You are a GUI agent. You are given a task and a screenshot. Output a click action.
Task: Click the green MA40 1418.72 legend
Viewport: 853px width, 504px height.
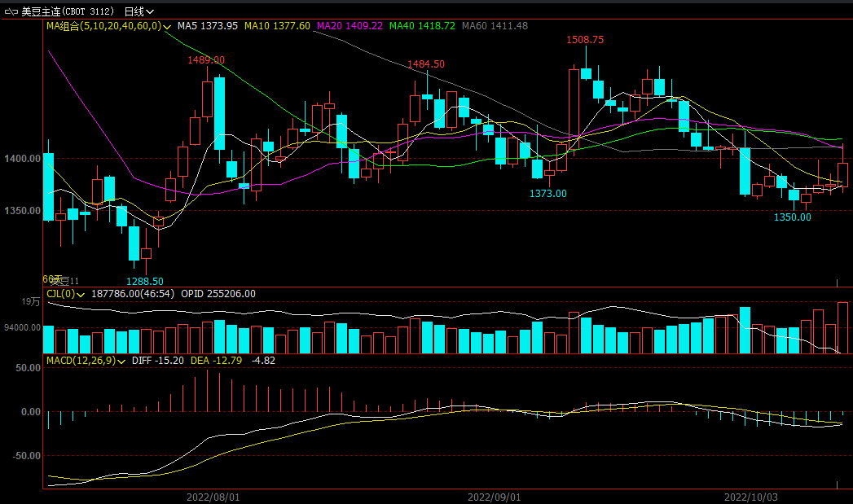tap(422, 26)
